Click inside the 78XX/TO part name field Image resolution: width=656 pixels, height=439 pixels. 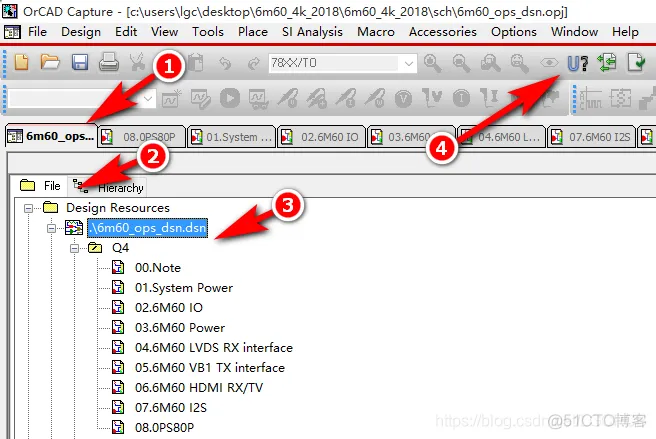click(335, 64)
